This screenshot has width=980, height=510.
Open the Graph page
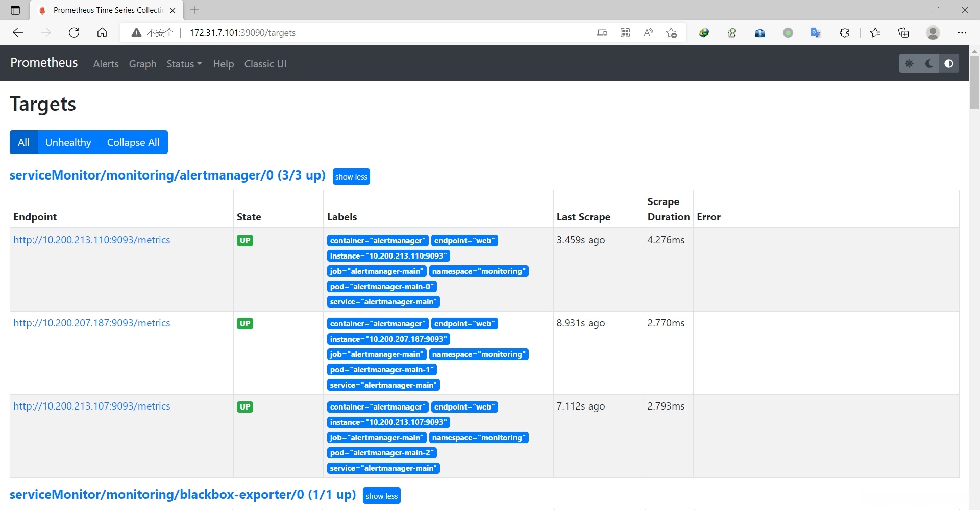pyautogui.click(x=142, y=64)
